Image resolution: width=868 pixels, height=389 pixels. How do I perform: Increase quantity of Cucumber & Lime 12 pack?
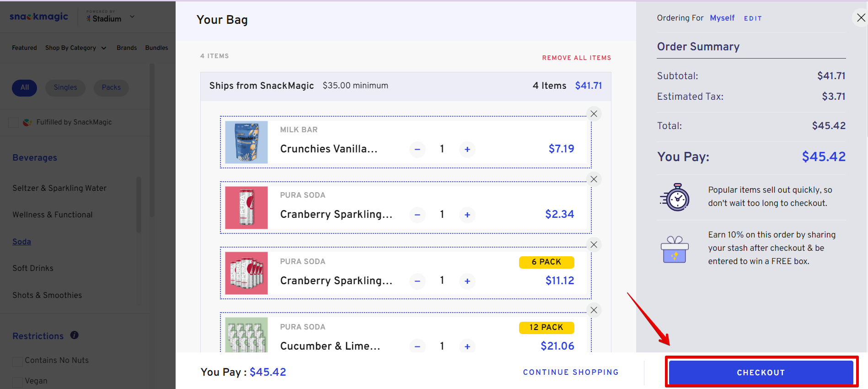(467, 346)
